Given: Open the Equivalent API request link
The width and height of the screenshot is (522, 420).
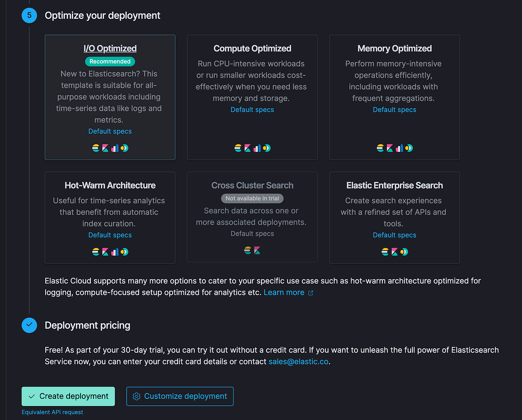Looking at the screenshot, I should coord(52,412).
